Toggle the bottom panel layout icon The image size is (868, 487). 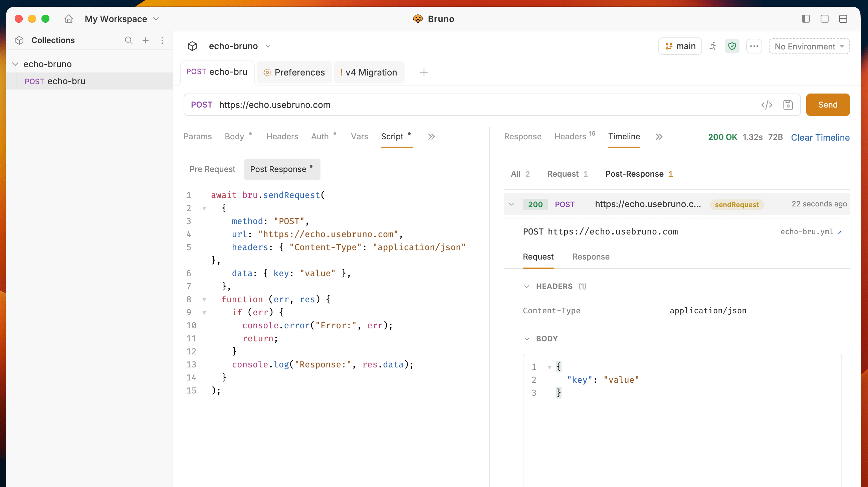click(x=825, y=19)
